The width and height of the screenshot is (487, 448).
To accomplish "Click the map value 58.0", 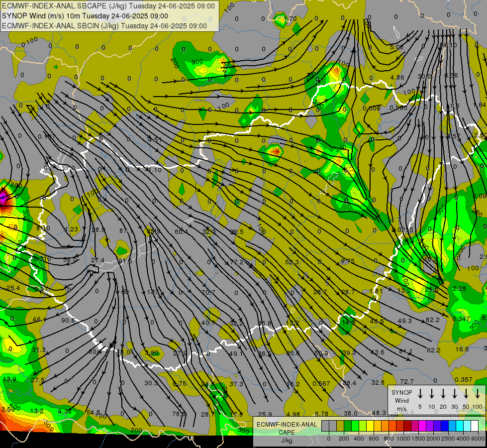I will (70, 259).
